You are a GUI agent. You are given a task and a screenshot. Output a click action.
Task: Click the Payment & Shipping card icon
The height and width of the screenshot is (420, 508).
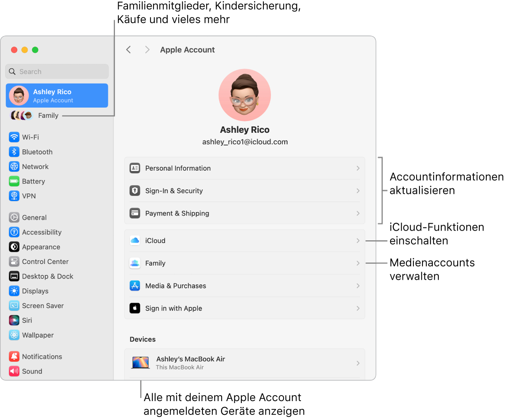[135, 213]
